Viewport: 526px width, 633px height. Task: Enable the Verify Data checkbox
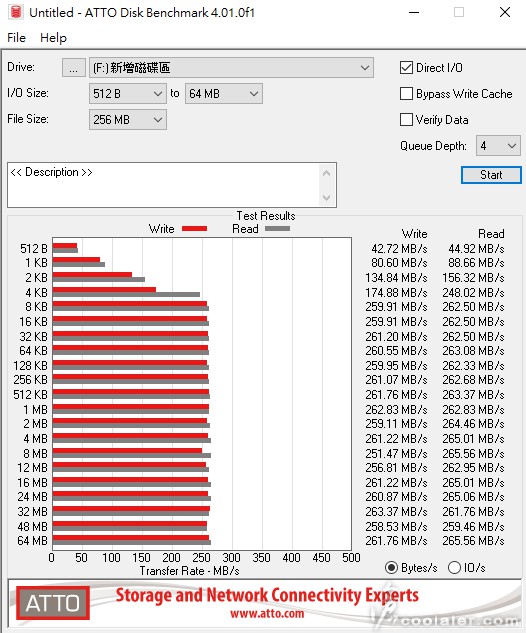pyautogui.click(x=406, y=119)
